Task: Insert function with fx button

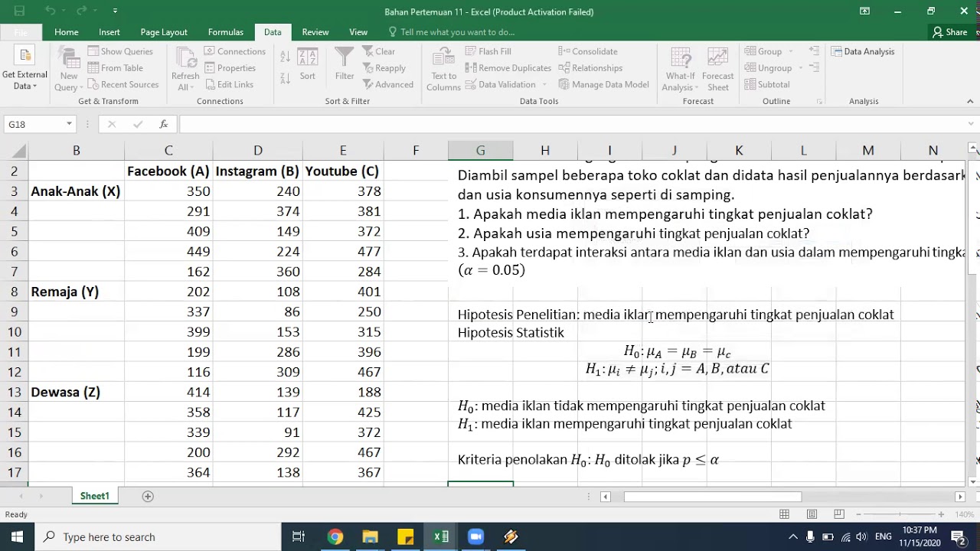Action: (163, 124)
